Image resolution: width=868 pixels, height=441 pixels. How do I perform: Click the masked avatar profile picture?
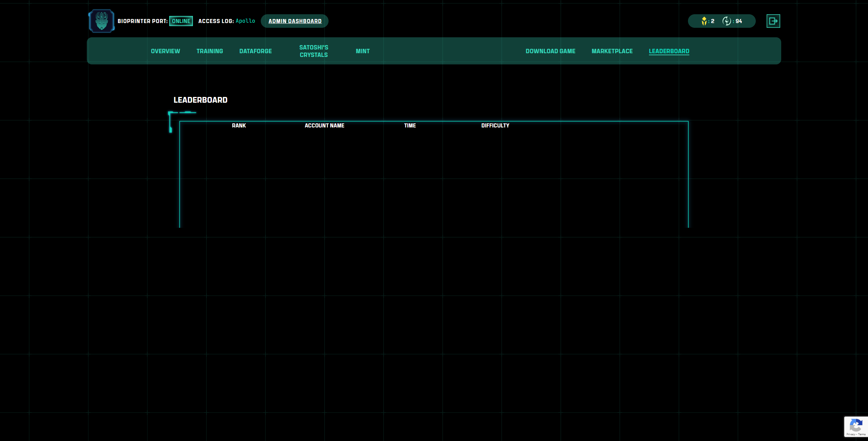pyautogui.click(x=102, y=21)
